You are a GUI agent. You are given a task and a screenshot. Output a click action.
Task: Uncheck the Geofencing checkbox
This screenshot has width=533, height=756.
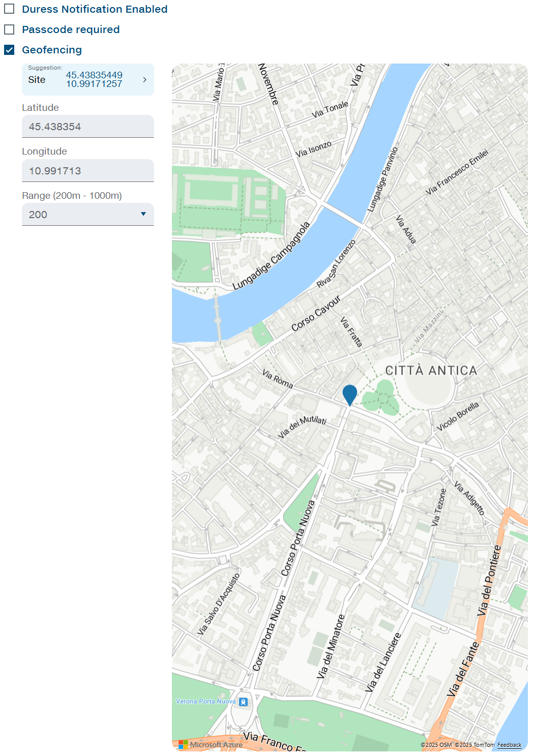click(x=9, y=50)
